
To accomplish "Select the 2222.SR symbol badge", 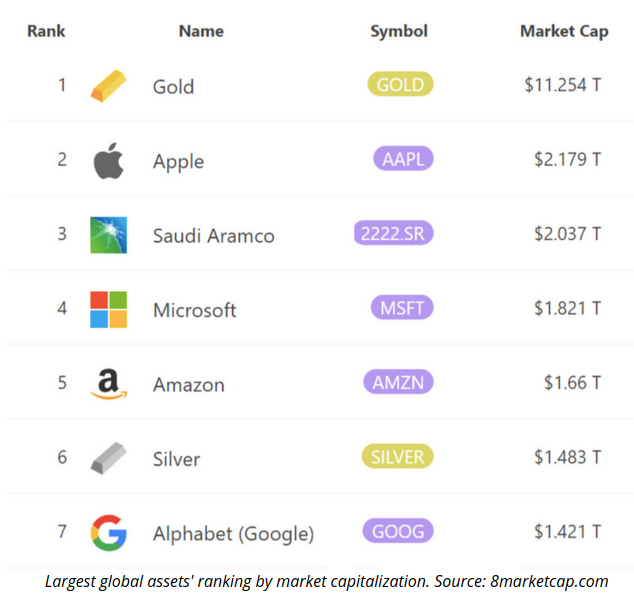I will tap(393, 233).
